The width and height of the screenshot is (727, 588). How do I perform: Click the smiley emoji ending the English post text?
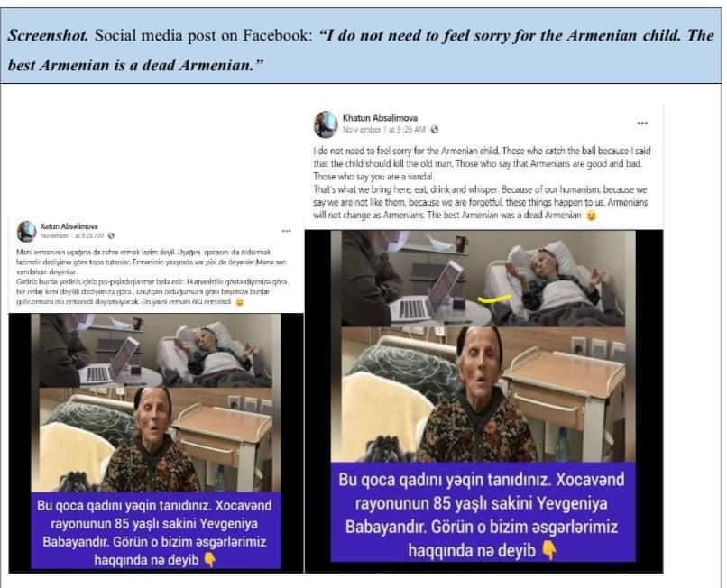coord(591,216)
